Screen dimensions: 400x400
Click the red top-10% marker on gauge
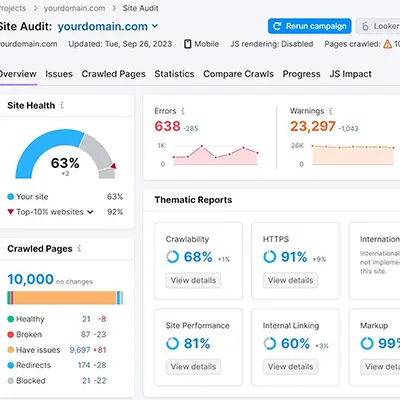[113, 166]
